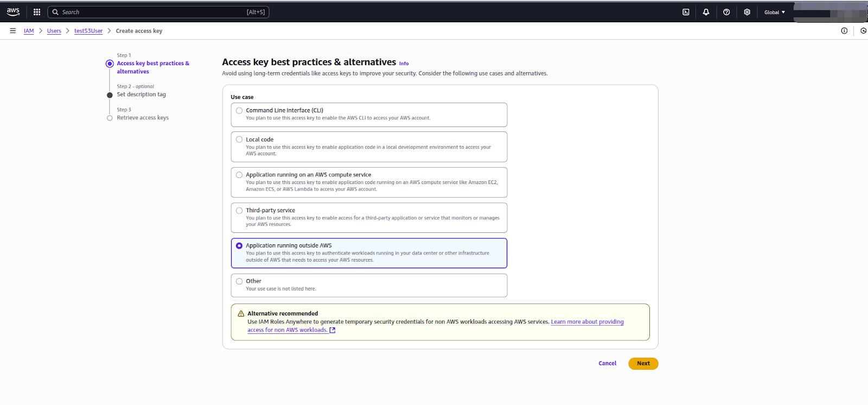Choose the Third-party service use case
The width and height of the screenshot is (868, 405).
[239, 211]
